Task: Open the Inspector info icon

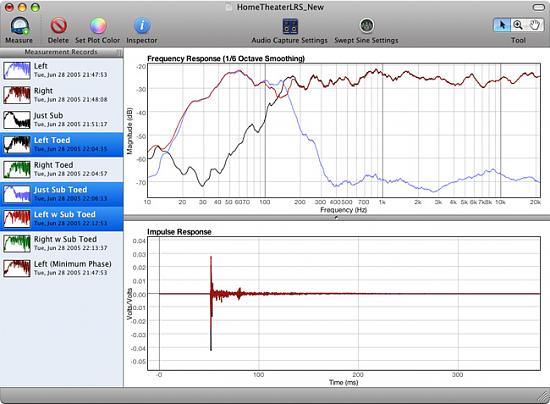Action: click(142, 26)
